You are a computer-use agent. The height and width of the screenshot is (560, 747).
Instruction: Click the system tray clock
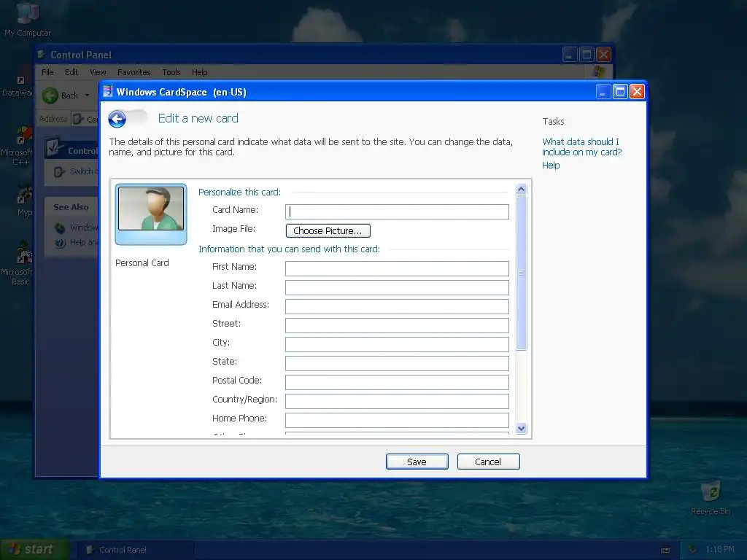coord(720,550)
